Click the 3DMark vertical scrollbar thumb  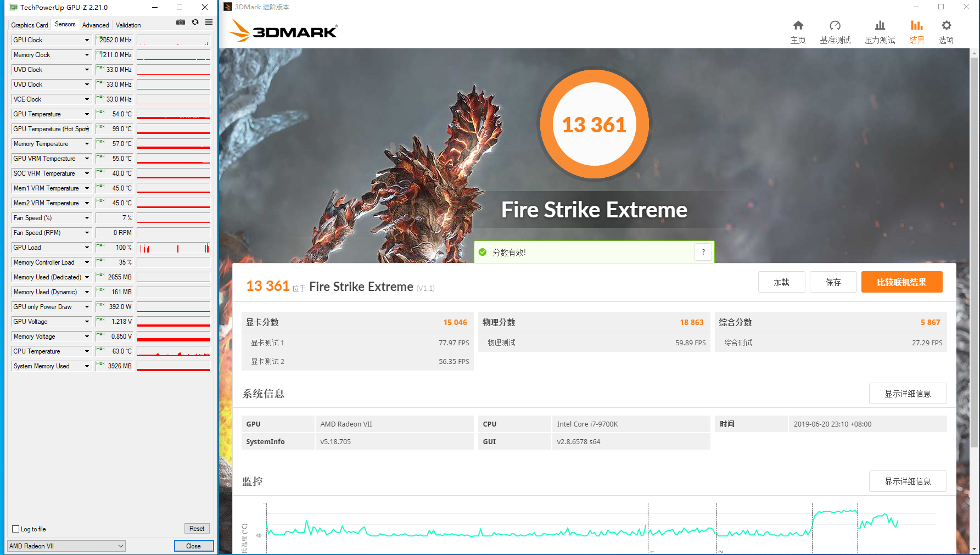[974, 253]
